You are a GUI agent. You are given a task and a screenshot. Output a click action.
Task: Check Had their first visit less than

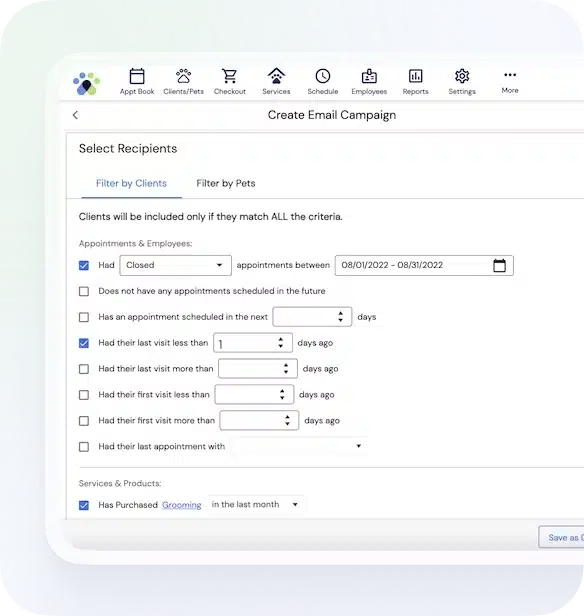coord(84,395)
